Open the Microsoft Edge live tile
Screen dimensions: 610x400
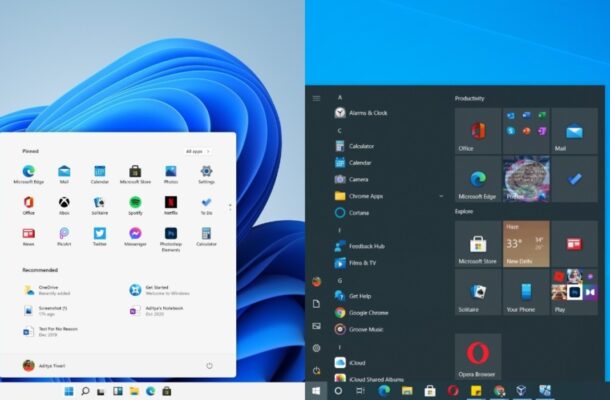478,179
